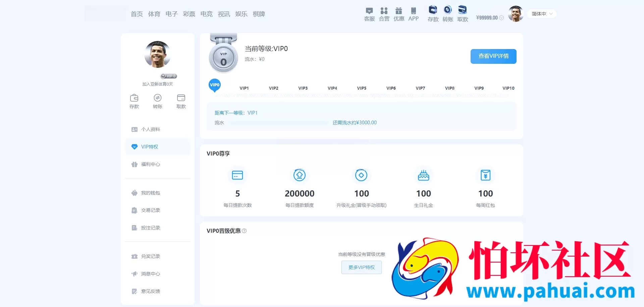
Task: Click the balance refresh icon next to ¥99999.00
Action: [x=501, y=18]
